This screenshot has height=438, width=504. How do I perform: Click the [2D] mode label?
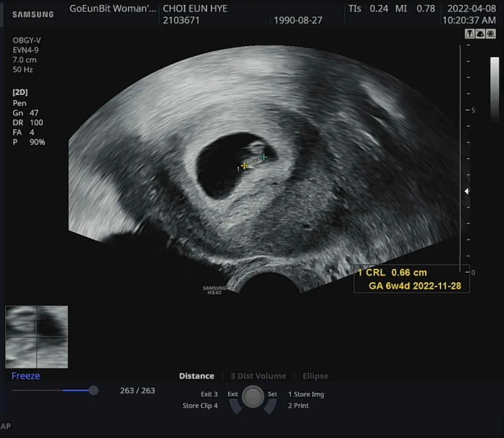(20, 92)
